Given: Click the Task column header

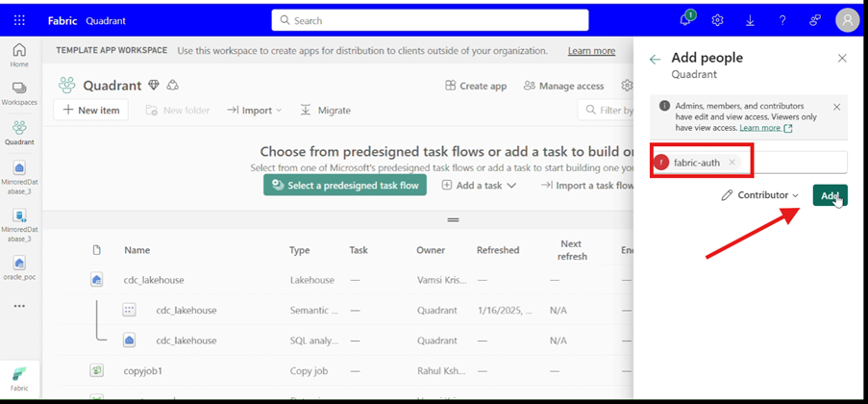Looking at the screenshot, I should point(359,250).
